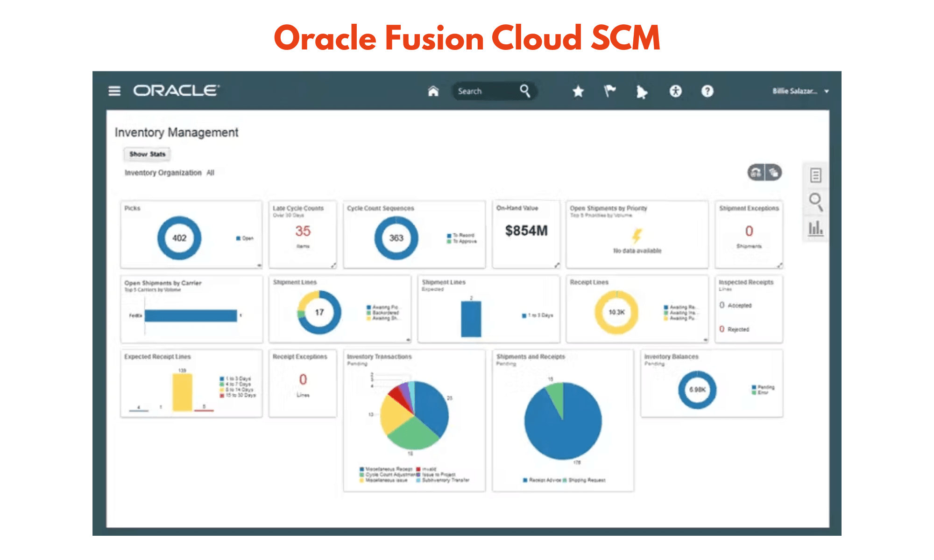Image resolution: width=934 pixels, height=560 pixels.
Task: Click the search magnifier in header
Action: [525, 91]
